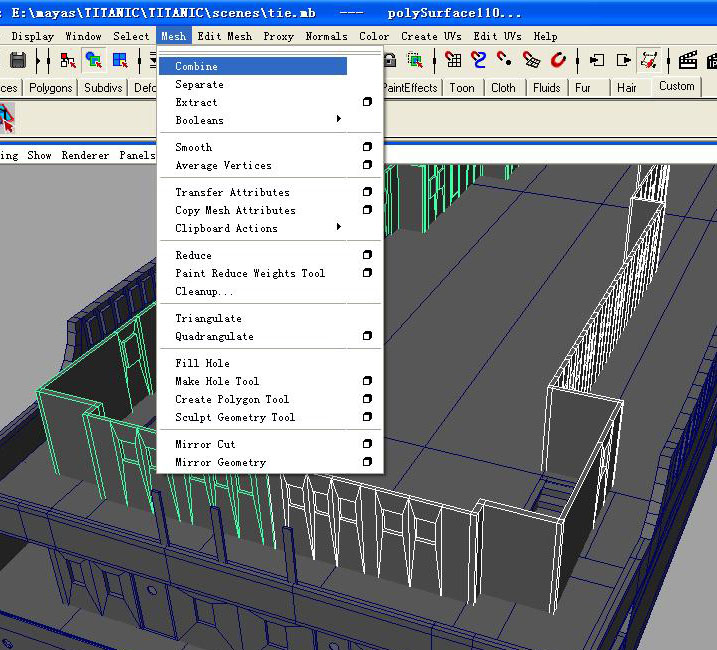Switch to the Polygons shelf tab
This screenshot has width=717, height=650.
pyautogui.click(x=51, y=87)
